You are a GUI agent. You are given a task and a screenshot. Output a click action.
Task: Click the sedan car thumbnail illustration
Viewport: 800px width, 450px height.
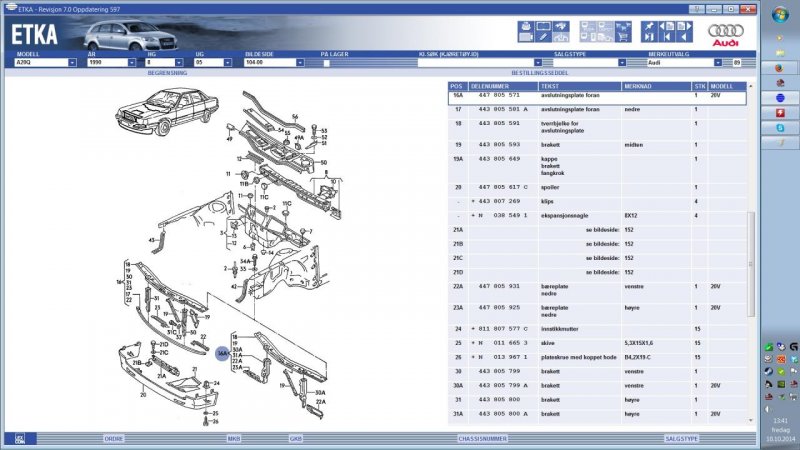coord(167,111)
